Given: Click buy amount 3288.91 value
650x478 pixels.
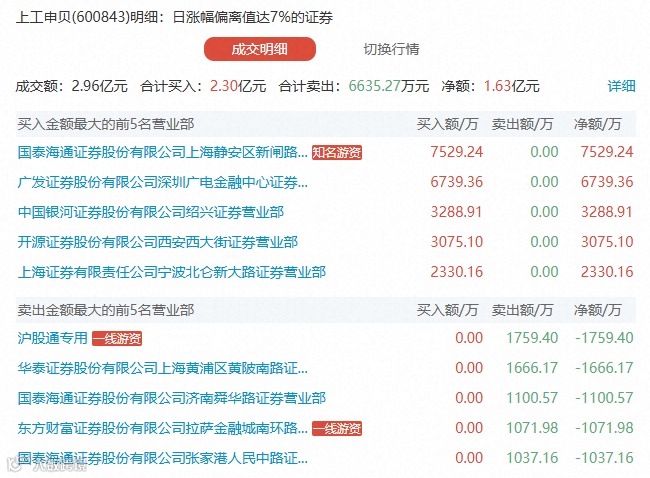Looking at the screenshot, I should click(x=456, y=212).
